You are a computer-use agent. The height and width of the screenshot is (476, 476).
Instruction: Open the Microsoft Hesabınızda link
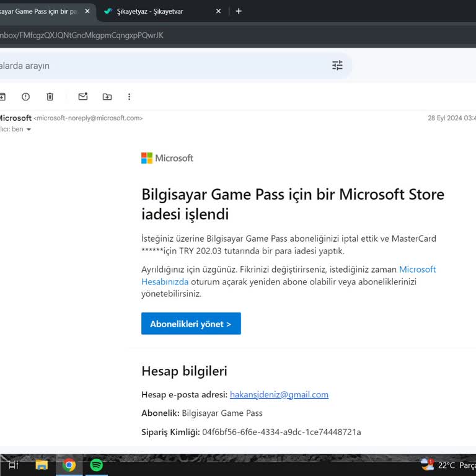tap(288, 275)
